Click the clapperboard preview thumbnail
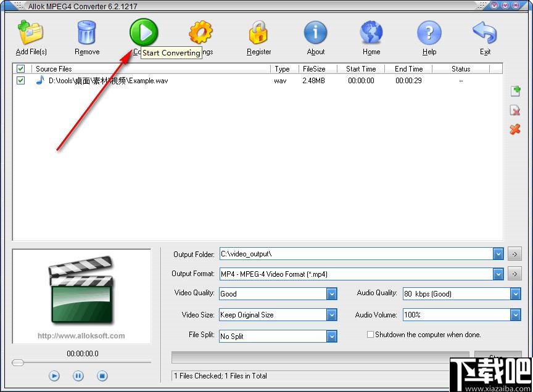This screenshot has width=533, height=392. 81,290
